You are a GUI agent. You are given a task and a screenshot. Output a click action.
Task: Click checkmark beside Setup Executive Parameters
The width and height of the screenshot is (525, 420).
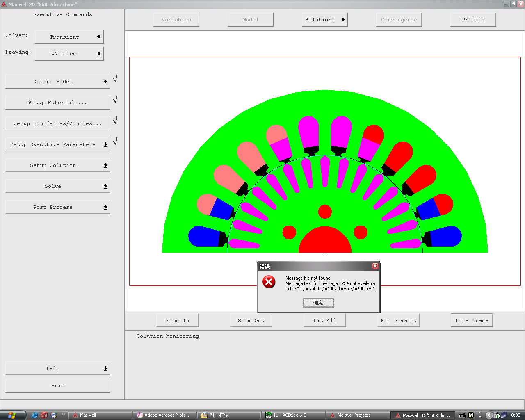click(115, 141)
